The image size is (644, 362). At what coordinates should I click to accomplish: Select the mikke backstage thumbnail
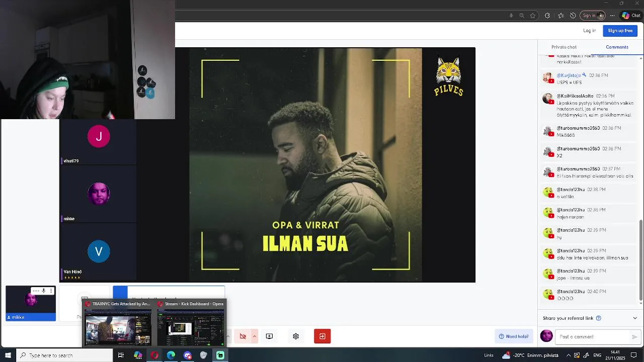tap(31, 303)
